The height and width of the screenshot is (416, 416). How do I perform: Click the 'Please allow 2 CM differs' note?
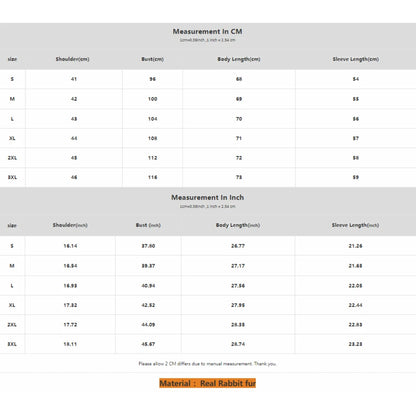(207, 364)
